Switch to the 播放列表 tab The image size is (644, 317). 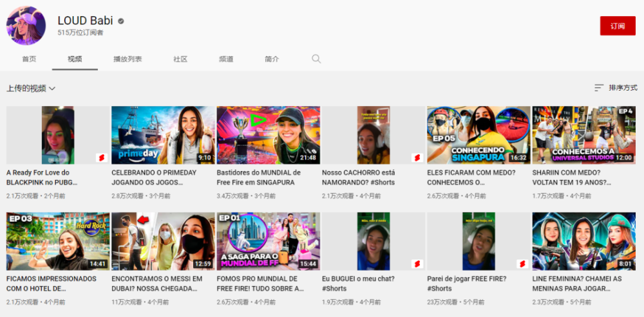pos(128,59)
